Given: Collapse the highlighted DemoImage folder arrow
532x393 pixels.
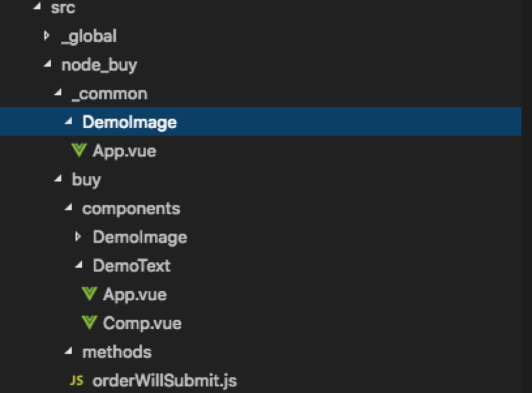Looking at the screenshot, I should [69, 121].
